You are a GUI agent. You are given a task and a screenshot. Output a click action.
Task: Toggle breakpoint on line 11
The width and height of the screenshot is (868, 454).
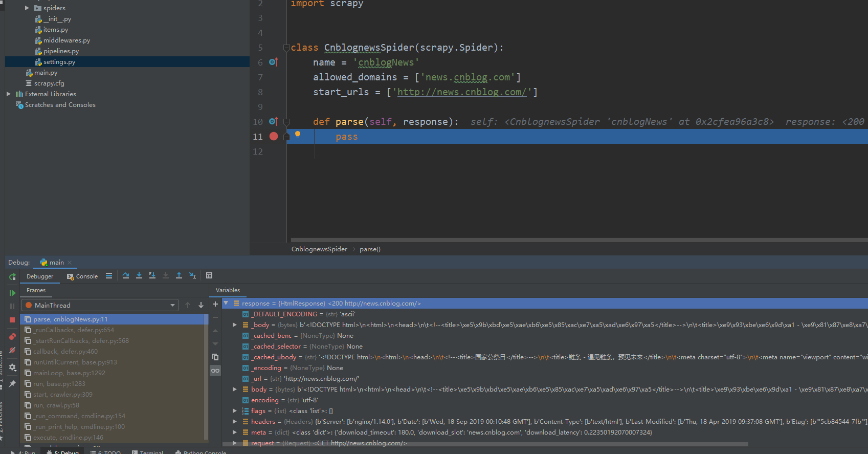274,136
